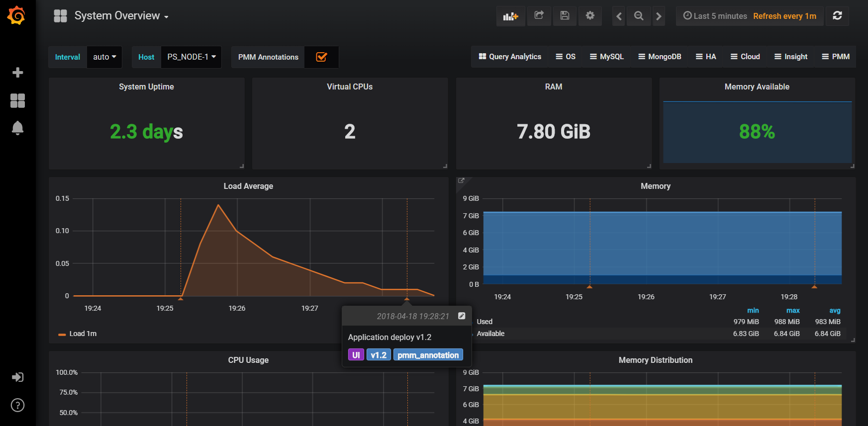Viewport: 868px width, 426px height.
Task: Open dashboard settings gear icon
Action: point(590,16)
